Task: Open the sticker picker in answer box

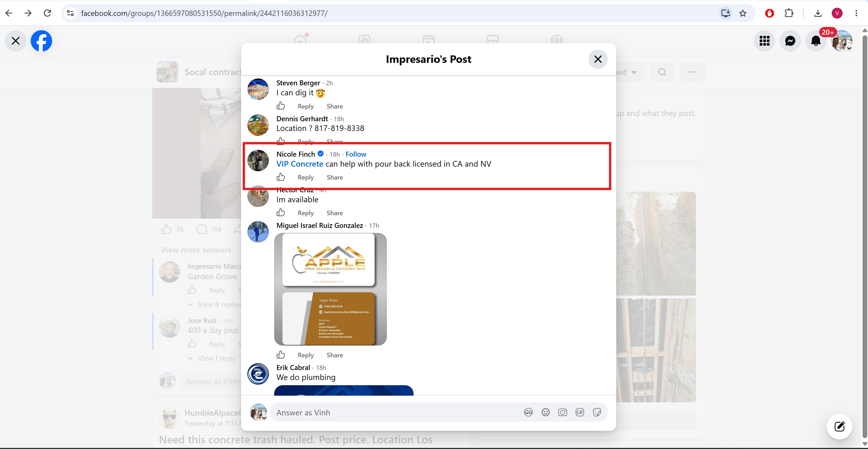Action: [x=597, y=412]
